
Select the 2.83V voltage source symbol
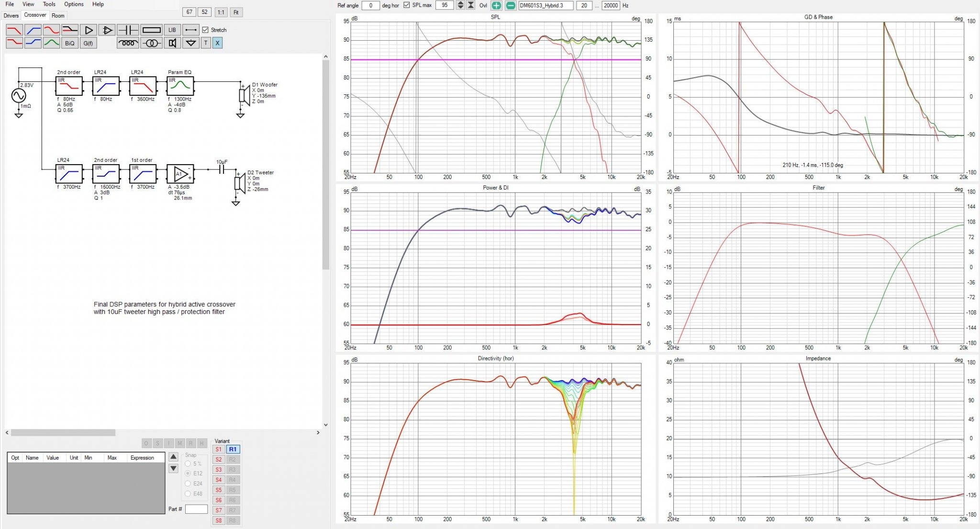19,95
